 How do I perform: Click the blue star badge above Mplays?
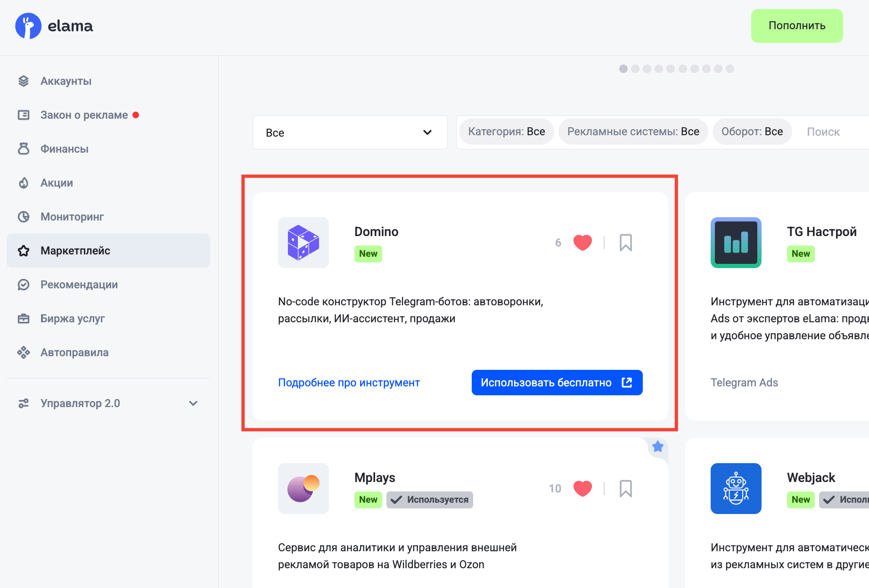tap(658, 446)
